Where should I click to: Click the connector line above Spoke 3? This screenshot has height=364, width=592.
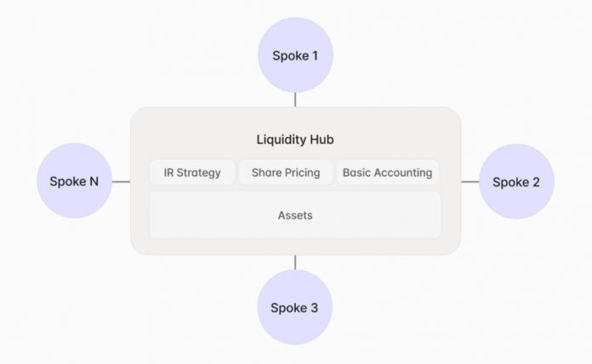(x=295, y=262)
